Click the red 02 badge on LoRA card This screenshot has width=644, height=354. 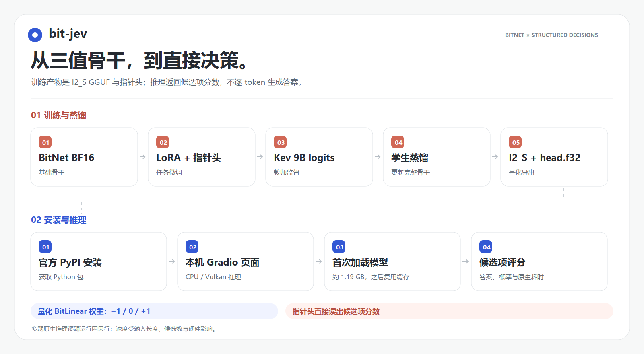click(163, 142)
